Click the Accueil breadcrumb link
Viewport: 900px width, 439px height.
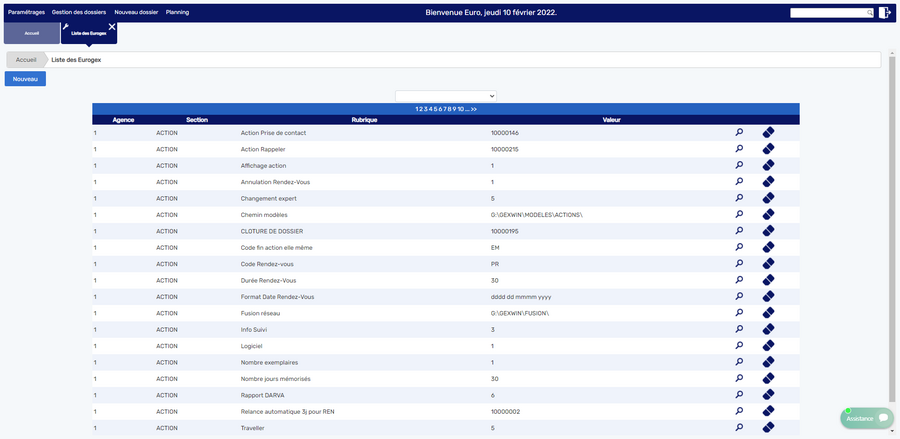pos(26,60)
